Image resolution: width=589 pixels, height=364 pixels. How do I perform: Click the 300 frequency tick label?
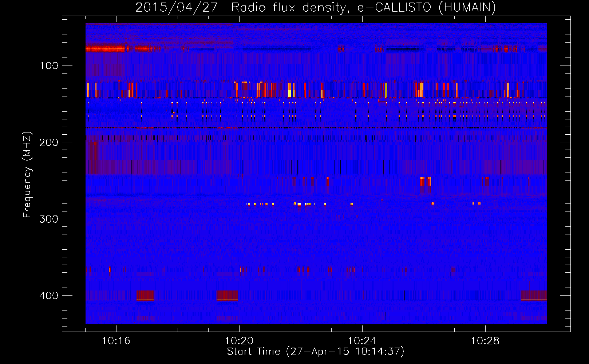(x=49, y=219)
